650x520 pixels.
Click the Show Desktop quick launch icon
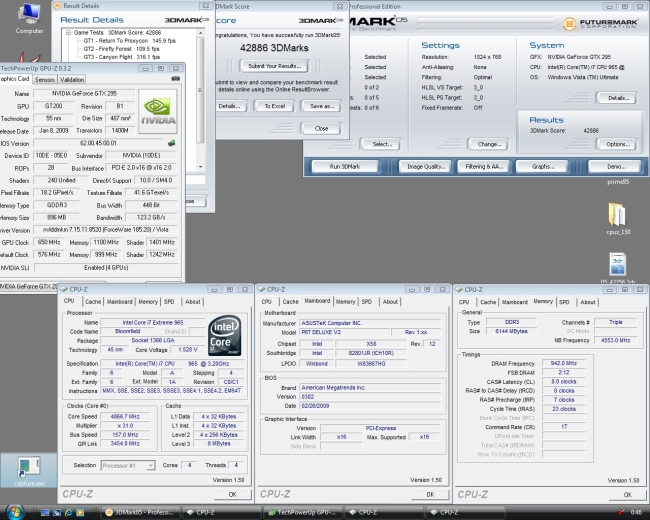pyautogui.click(x=45, y=513)
